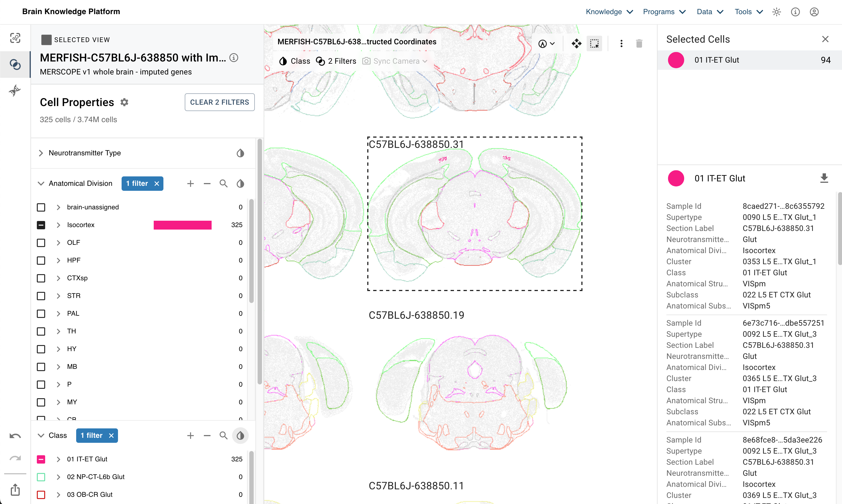This screenshot has height=504, width=842.
Task: Click minus icon in Anatomical Division row
Action: pyautogui.click(x=207, y=184)
